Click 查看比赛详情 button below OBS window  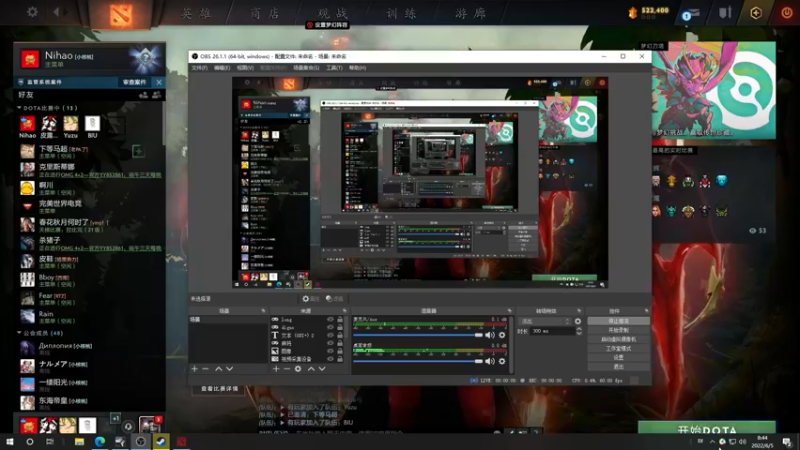[x=219, y=389]
